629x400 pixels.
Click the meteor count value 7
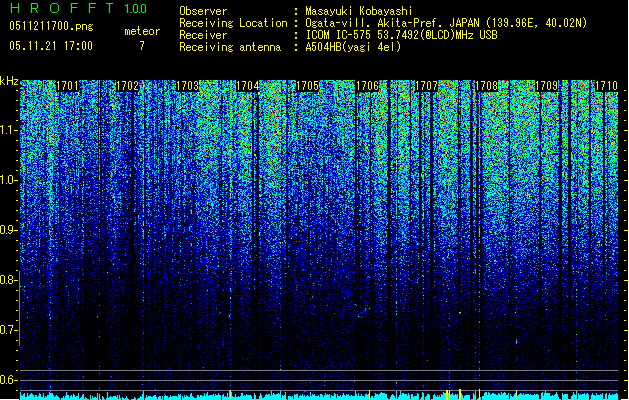[x=142, y=46]
